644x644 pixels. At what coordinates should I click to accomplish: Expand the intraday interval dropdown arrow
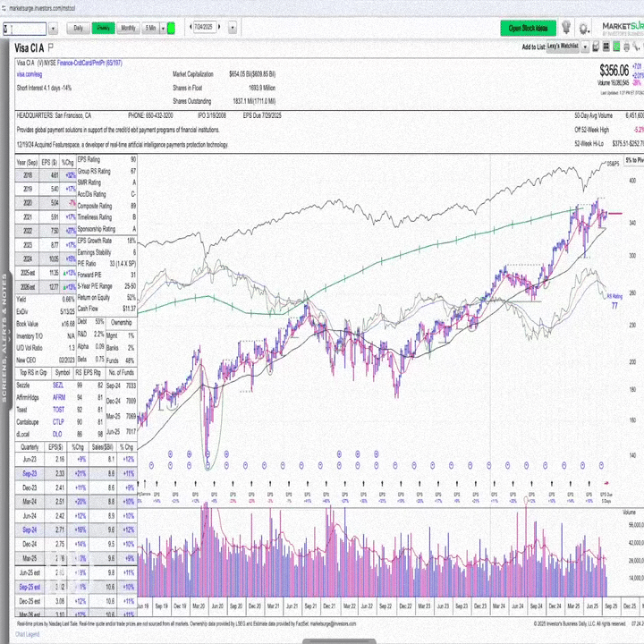tap(163, 29)
